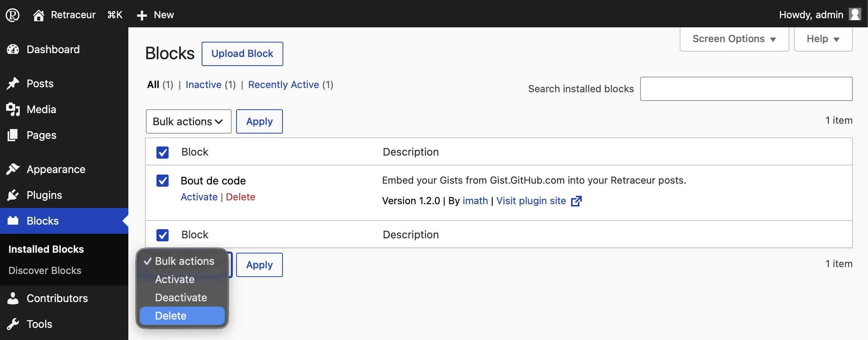Click the top Apply button
Viewport: 868px width, 340px height.
coord(259,121)
